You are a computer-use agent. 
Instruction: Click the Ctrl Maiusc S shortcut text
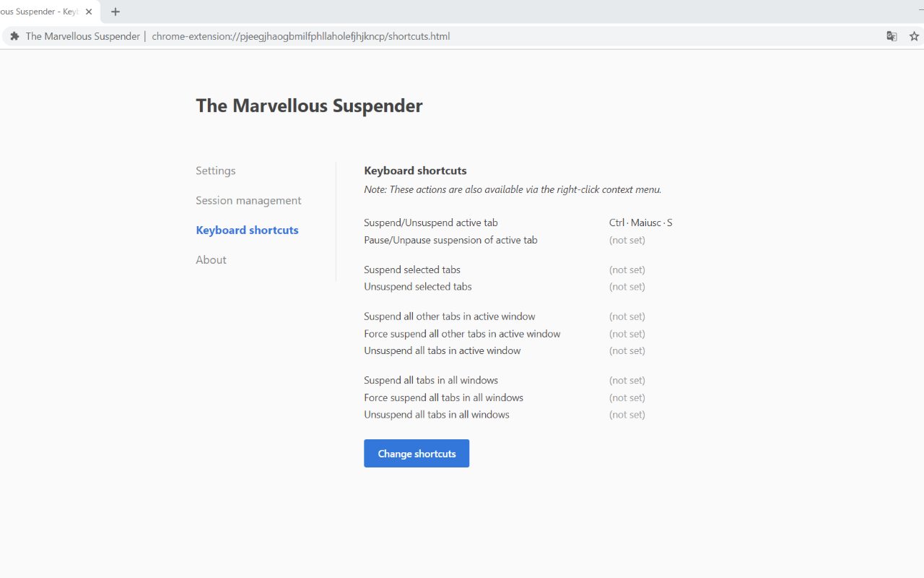640,223
